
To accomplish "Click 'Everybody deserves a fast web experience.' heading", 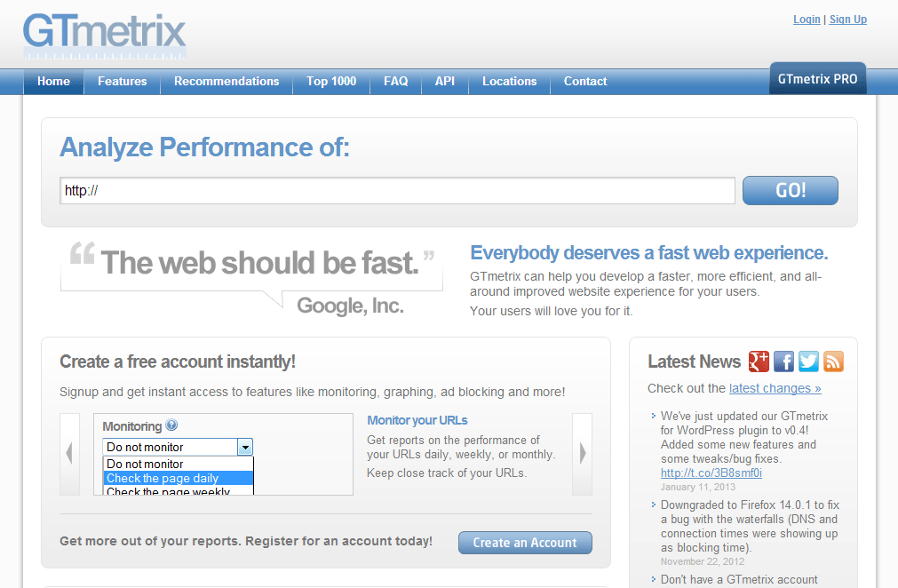I will click(649, 252).
